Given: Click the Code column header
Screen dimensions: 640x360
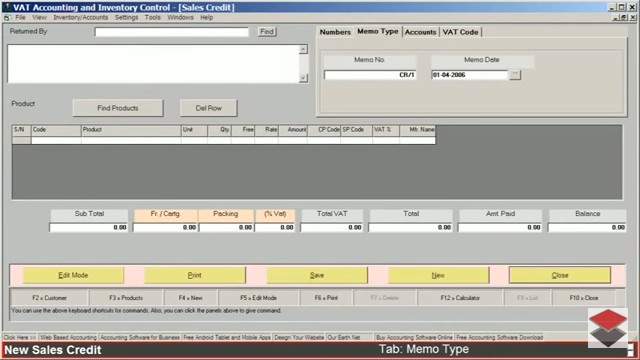Looking at the screenshot, I should (x=56, y=130).
